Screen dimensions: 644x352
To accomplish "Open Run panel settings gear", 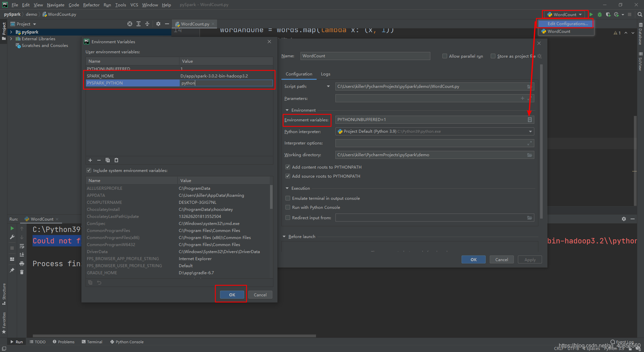I will 624,219.
